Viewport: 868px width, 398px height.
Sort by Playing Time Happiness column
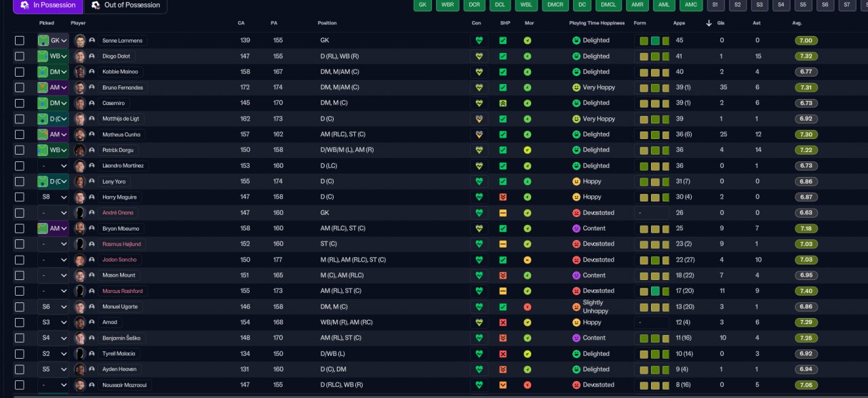(597, 23)
